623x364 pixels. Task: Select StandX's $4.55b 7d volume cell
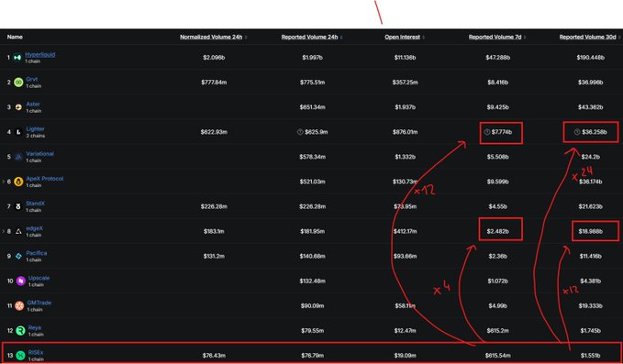(x=497, y=206)
